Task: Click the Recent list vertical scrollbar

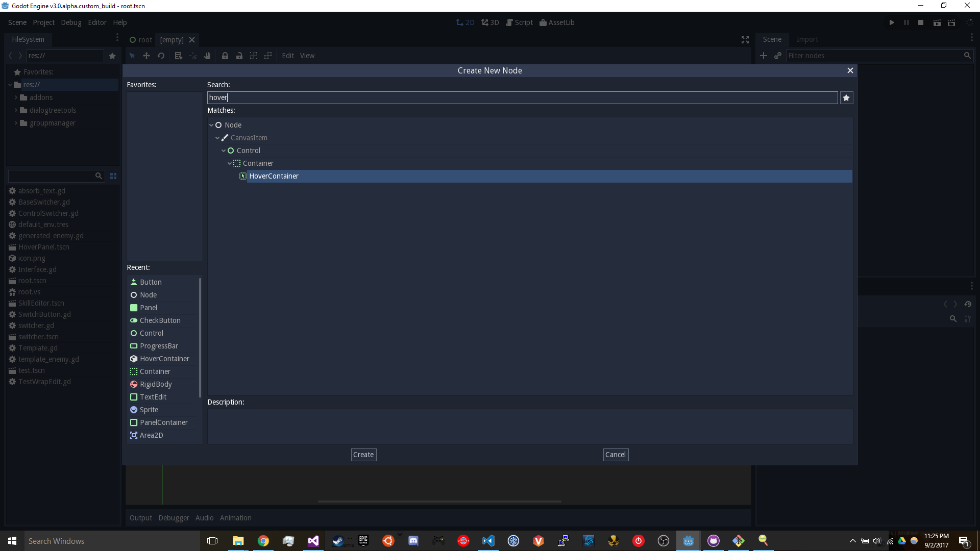Action: tap(200, 337)
